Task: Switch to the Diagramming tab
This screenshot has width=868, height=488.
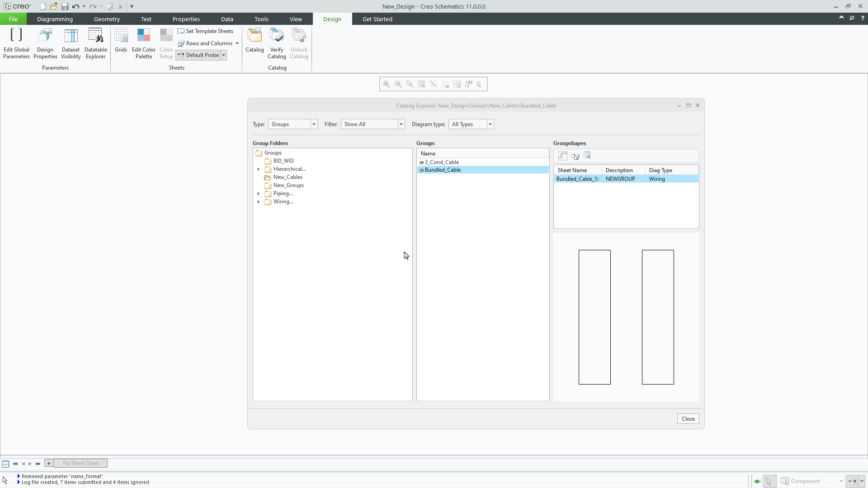Action: click(54, 19)
